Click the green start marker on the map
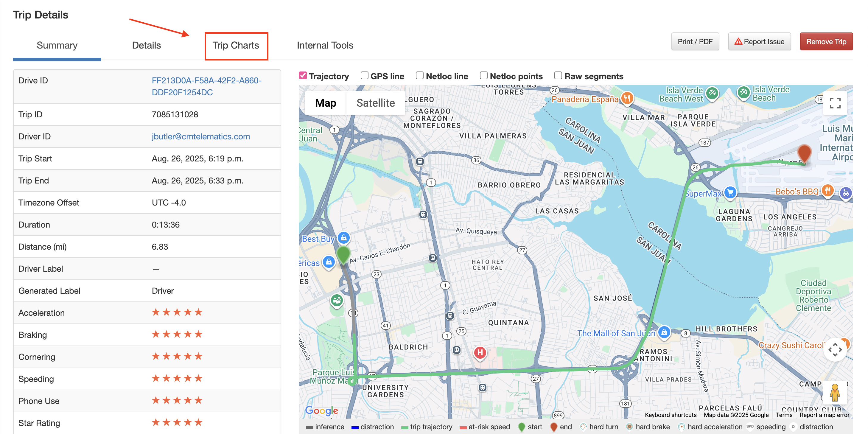The image size is (868, 434). click(343, 255)
